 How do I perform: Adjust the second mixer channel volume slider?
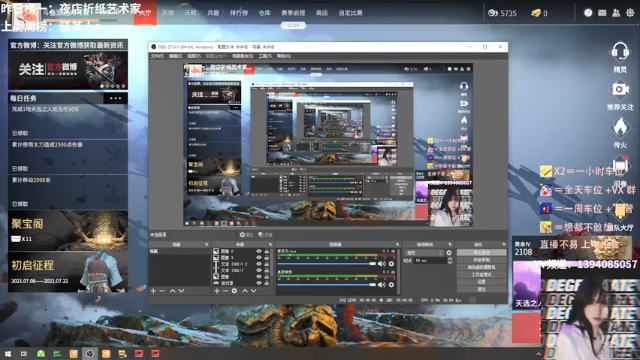tap(327, 285)
